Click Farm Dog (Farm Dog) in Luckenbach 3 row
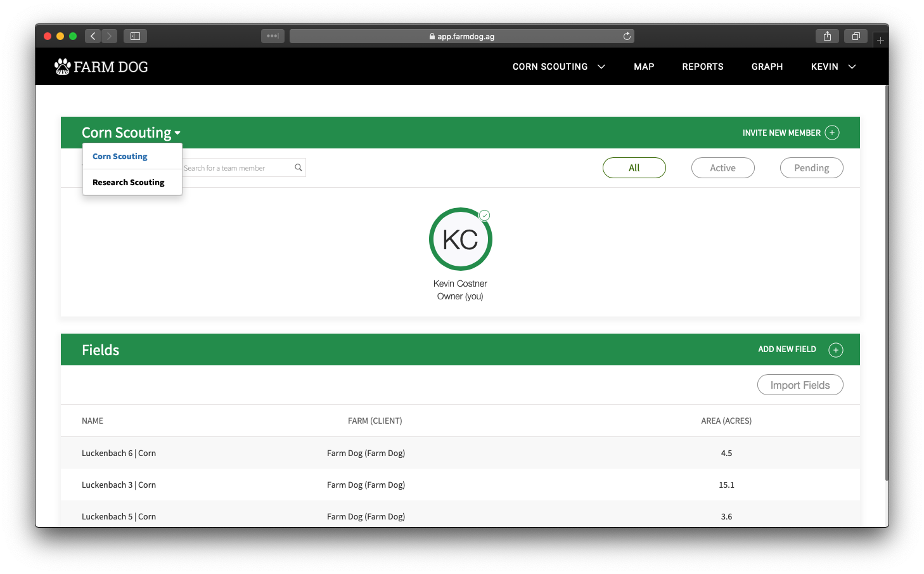Viewport: 924px width, 574px height. tap(366, 485)
